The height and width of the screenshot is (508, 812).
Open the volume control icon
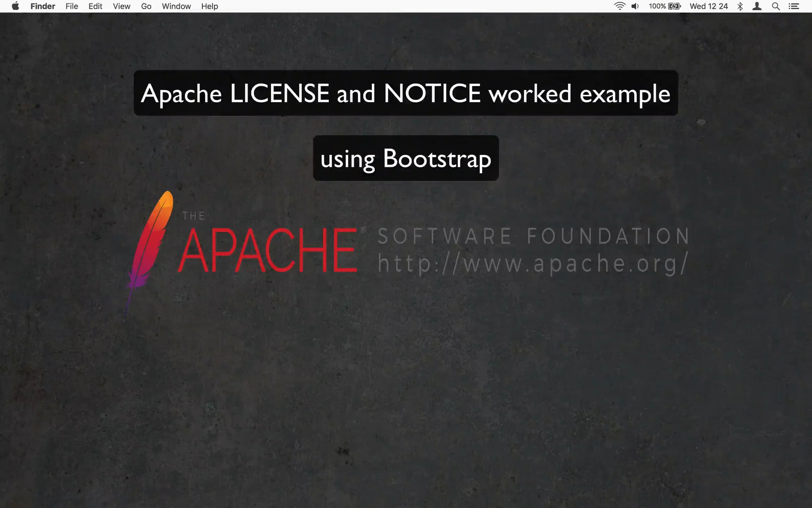pos(635,6)
